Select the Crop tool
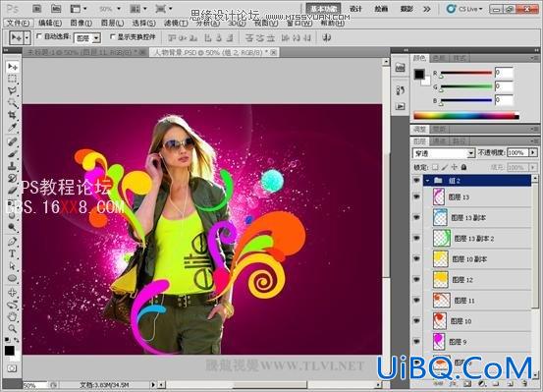Screen dimensions: 543x392 pyautogui.click(x=13, y=115)
